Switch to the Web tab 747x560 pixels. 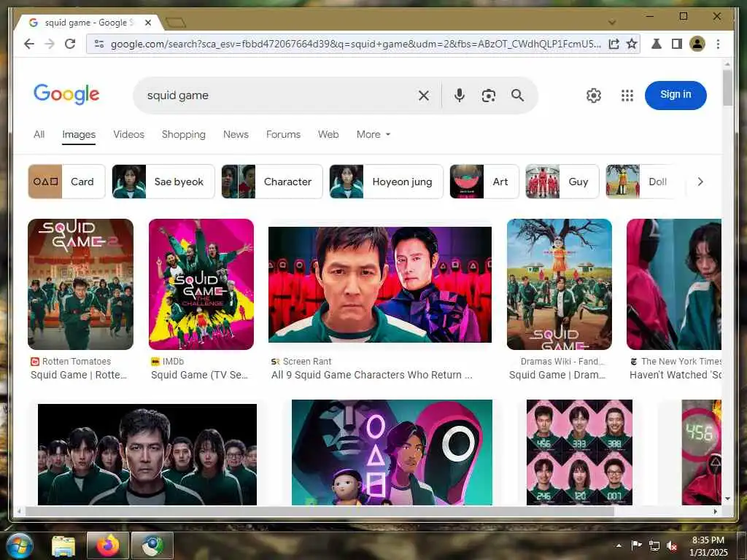[328, 135]
